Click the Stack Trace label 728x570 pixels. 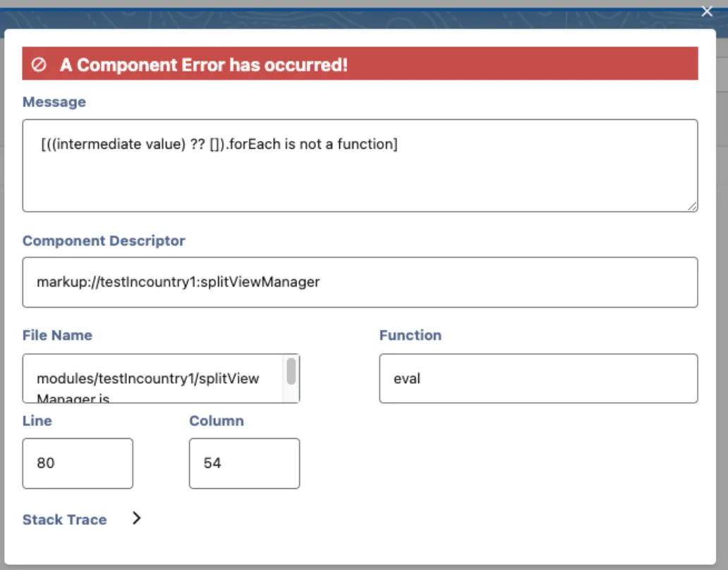[x=64, y=520]
